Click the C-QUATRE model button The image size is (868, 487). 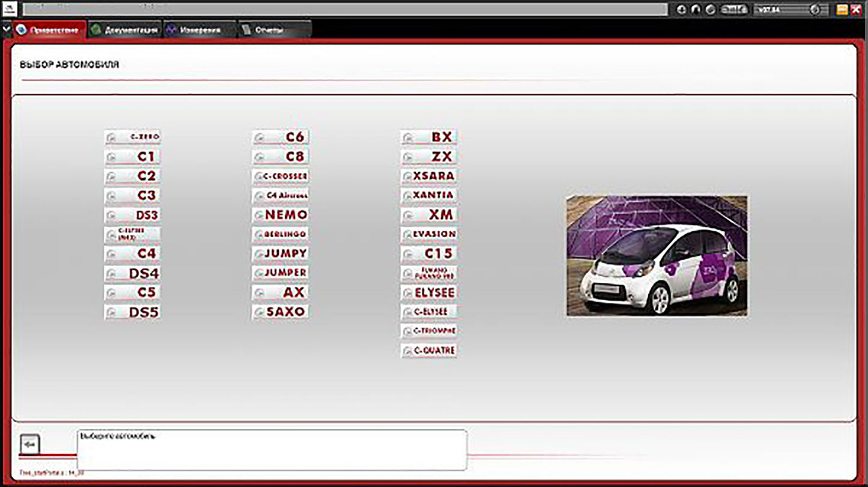point(429,350)
